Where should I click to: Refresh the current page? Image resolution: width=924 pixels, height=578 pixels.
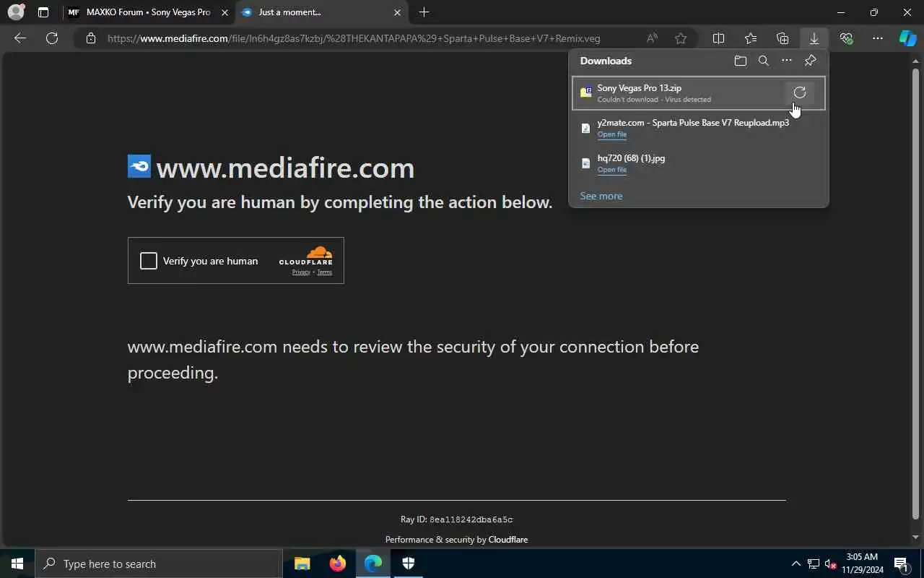click(x=52, y=38)
